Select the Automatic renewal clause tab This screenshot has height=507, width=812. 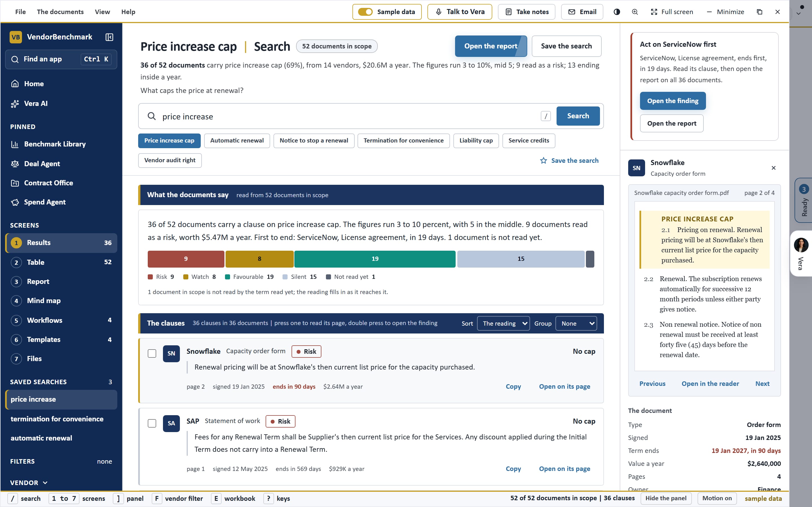(x=237, y=141)
